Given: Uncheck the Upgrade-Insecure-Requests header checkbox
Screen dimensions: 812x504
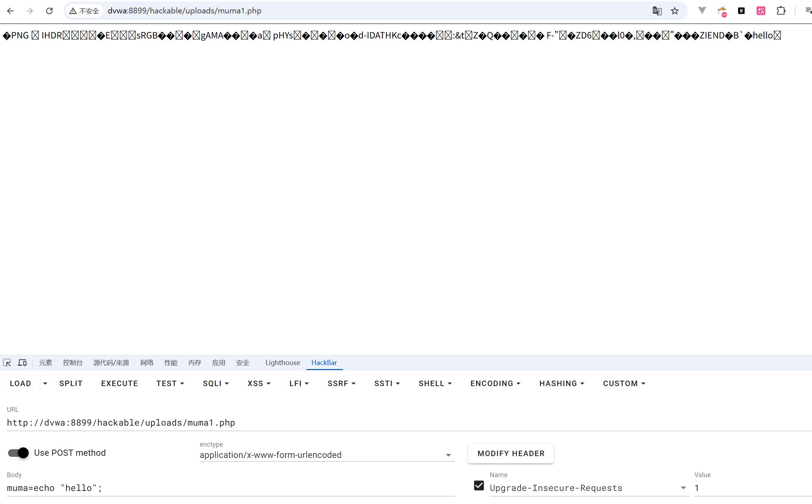Looking at the screenshot, I should 479,485.
